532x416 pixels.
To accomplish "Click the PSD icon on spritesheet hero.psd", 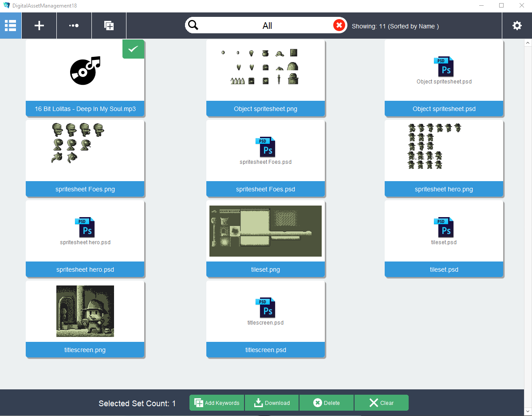I will pos(85,227).
